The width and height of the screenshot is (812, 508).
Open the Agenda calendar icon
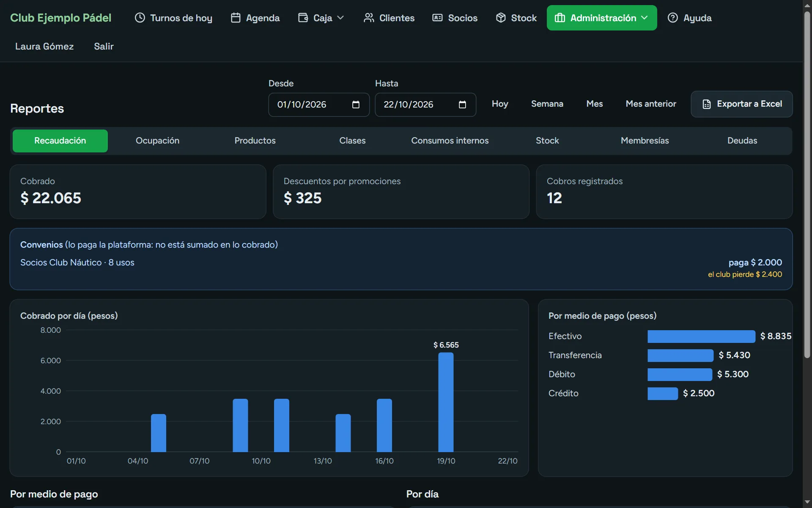236,18
